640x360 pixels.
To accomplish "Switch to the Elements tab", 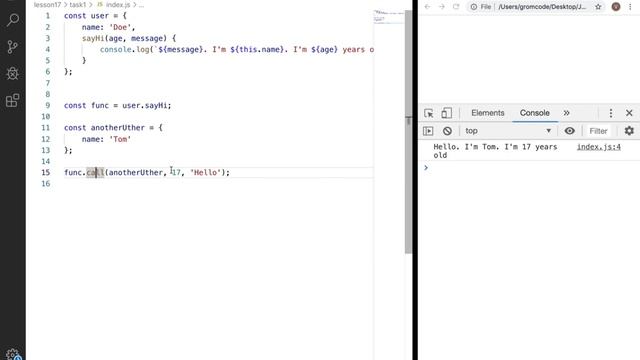I will pyautogui.click(x=488, y=113).
